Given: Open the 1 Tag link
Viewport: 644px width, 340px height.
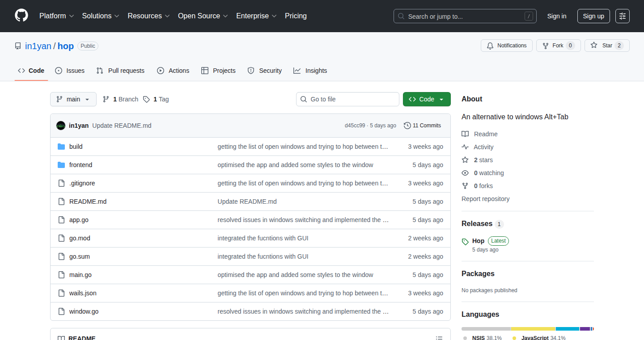Looking at the screenshot, I should [x=156, y=99].
